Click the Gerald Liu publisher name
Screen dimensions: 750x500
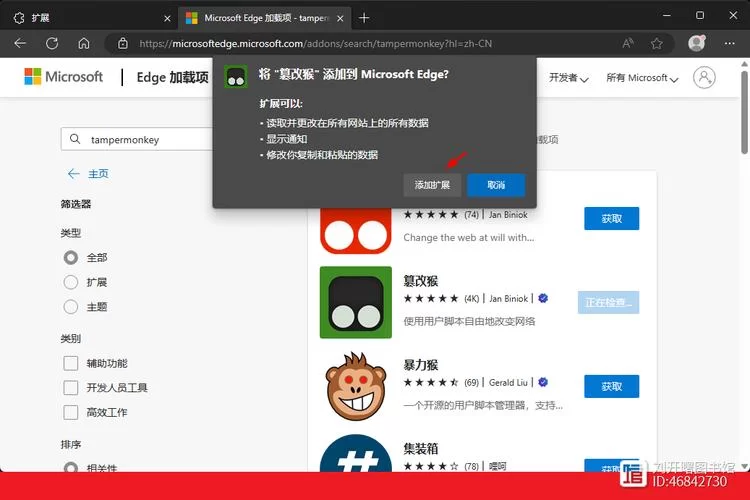coord(508,383)
